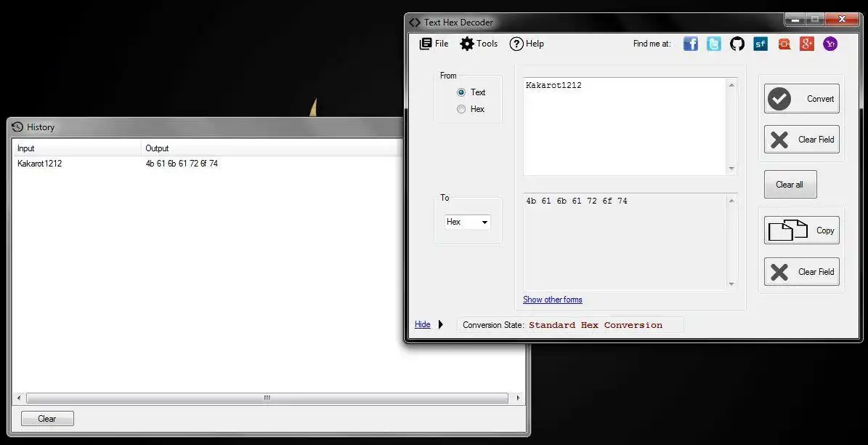This screenshot has height=445, width=868.
Task: Open the purple Yahoo icon link
Action: point(830,44)
